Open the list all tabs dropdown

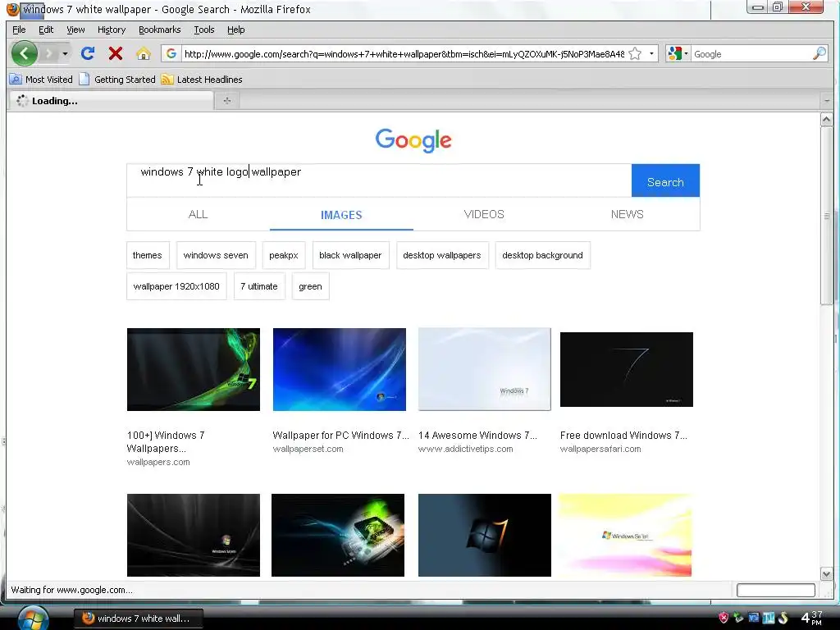point(827,101)
